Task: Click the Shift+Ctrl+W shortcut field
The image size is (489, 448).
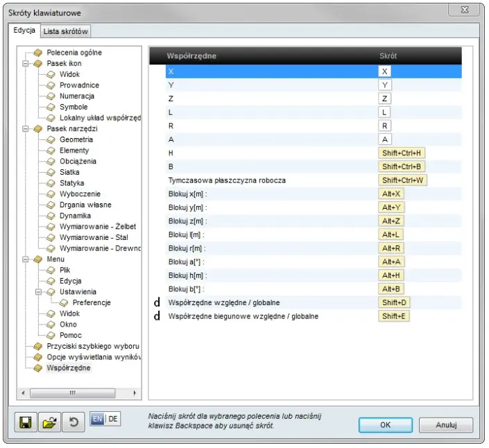Action: click(x=402, y=180)
